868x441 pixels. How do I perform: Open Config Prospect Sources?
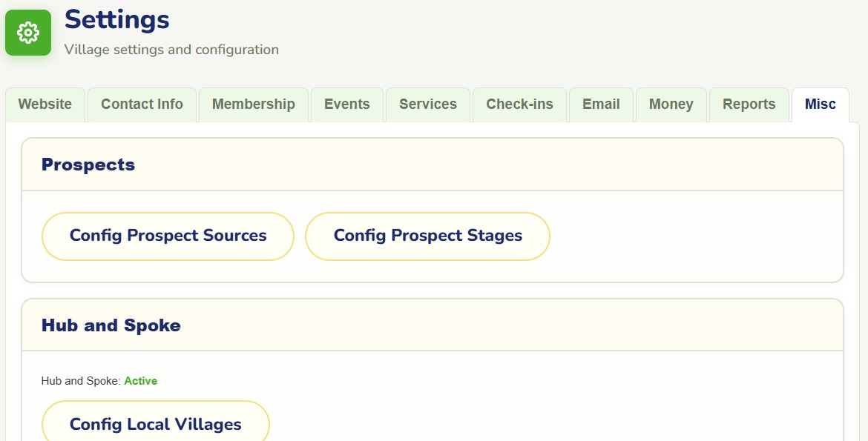tap(168, 236)
